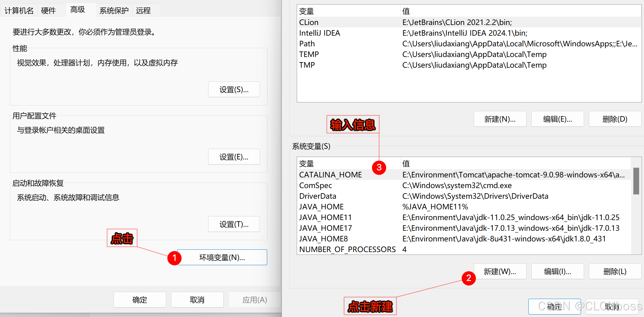Click the jdk-17.0.13 path value

click(x=511, y=228)
